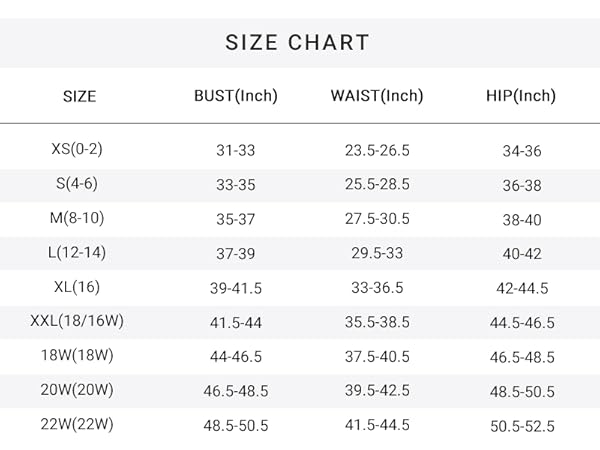Click the XXL(18/16W) size row label
The height and width of the screenshot is (450, 600).
[77, 321]
